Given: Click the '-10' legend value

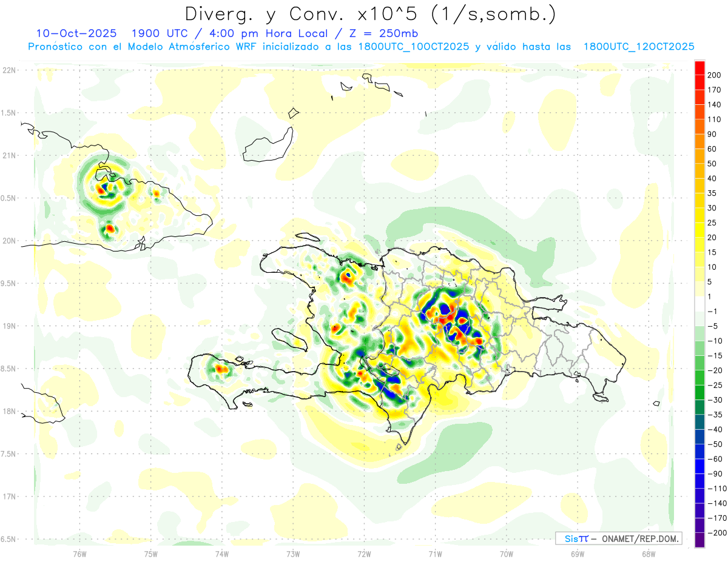Looking at the screenshot, I should 716,341.
